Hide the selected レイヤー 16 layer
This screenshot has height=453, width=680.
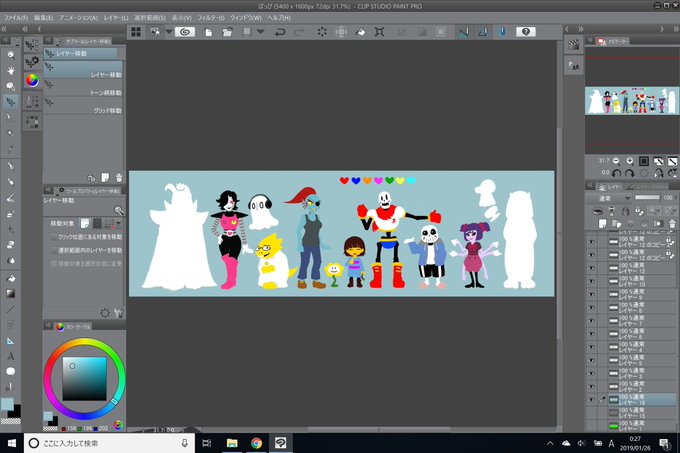click(x=592, y=400)
